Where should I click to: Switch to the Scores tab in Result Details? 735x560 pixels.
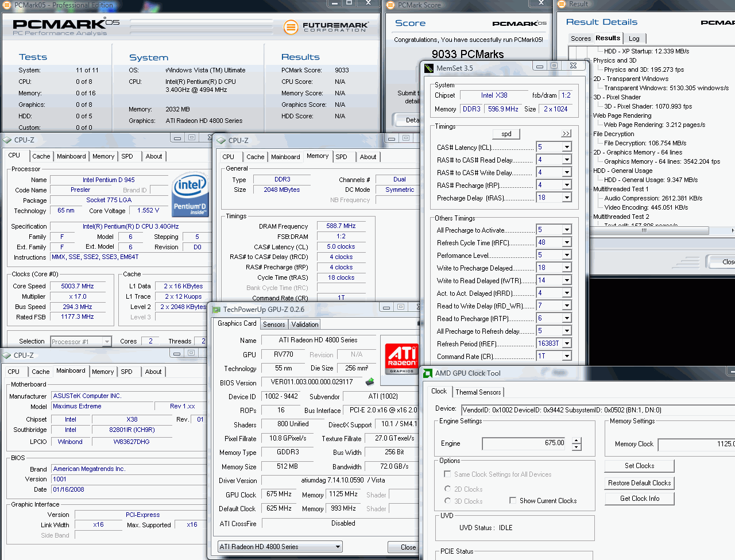pyautogui.click(x=581, y=38)
